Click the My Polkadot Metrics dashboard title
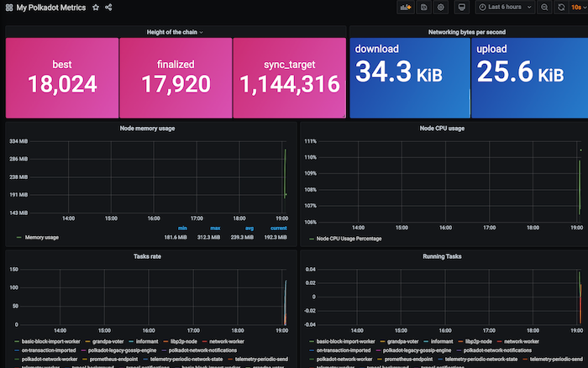 [50, 8]
